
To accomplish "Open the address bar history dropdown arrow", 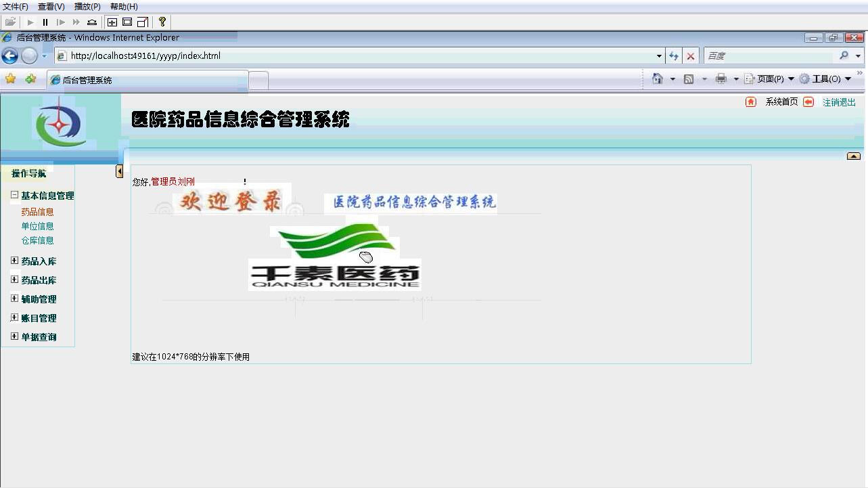I will tap(660, 56).
